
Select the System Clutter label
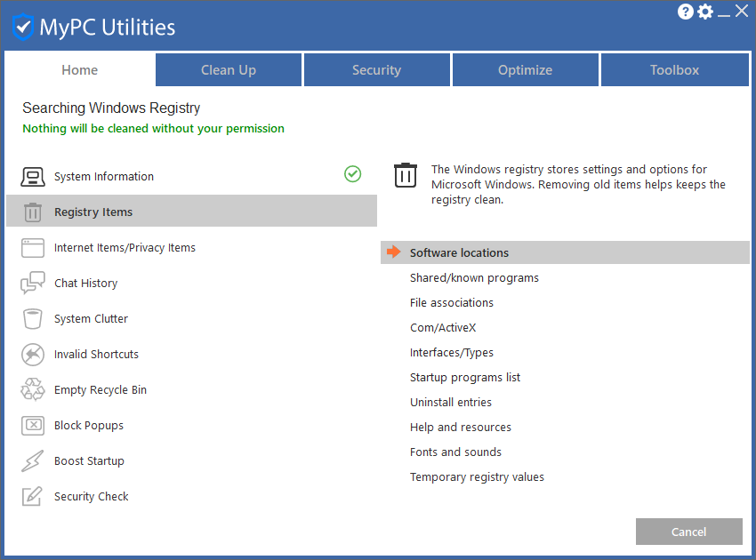tap(91, 318)
